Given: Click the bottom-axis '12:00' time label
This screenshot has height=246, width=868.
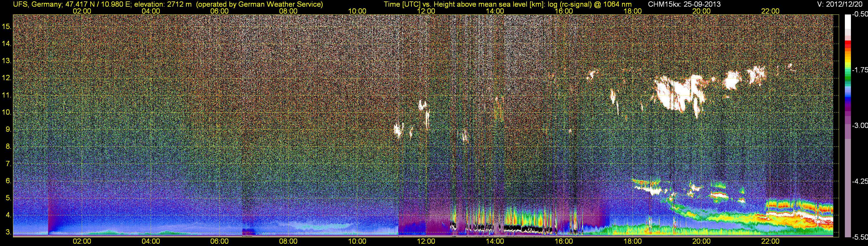Looking at the screenshot, I should [x=426, y=241].
